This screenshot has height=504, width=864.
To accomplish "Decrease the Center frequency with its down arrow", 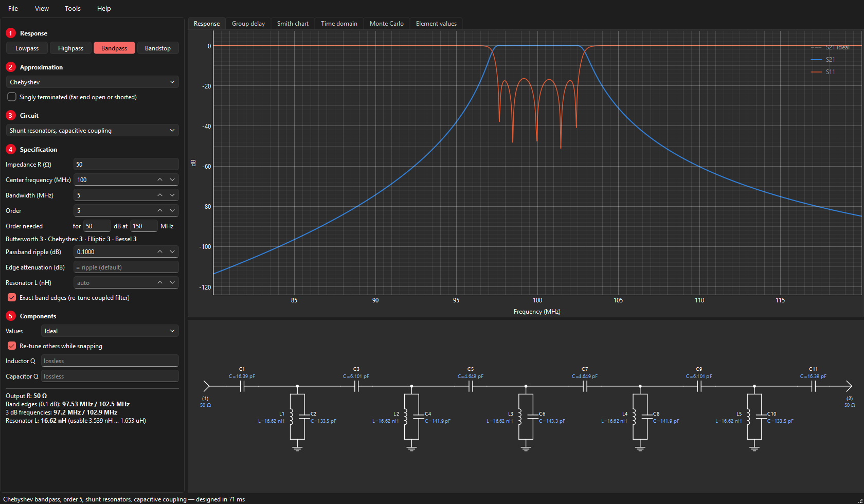I will pos(172,179).
